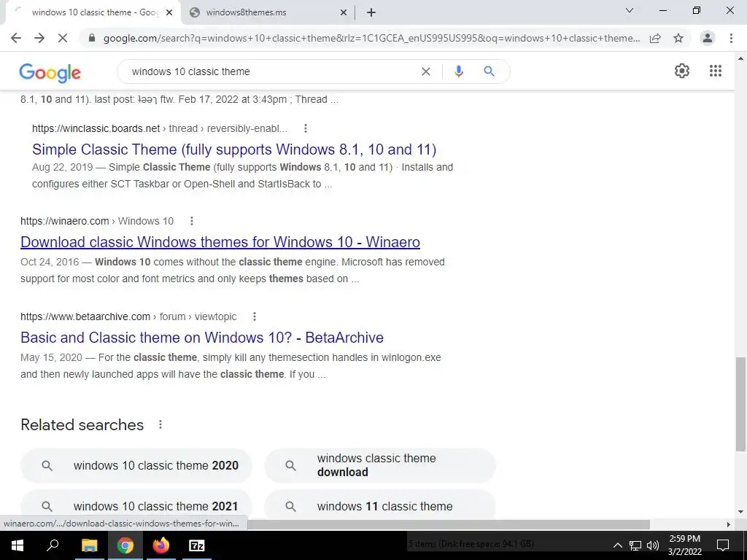Click the vertical scrollbar thumb

740,404
